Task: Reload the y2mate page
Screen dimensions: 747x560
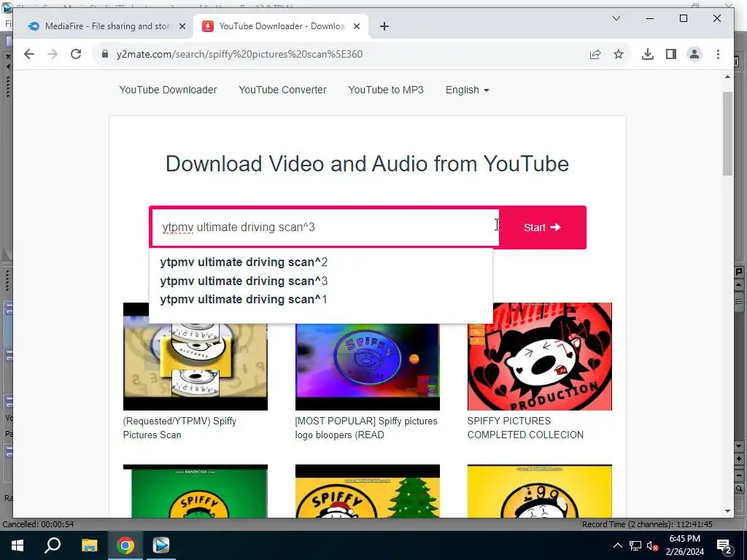Action: tap(76, 54)
